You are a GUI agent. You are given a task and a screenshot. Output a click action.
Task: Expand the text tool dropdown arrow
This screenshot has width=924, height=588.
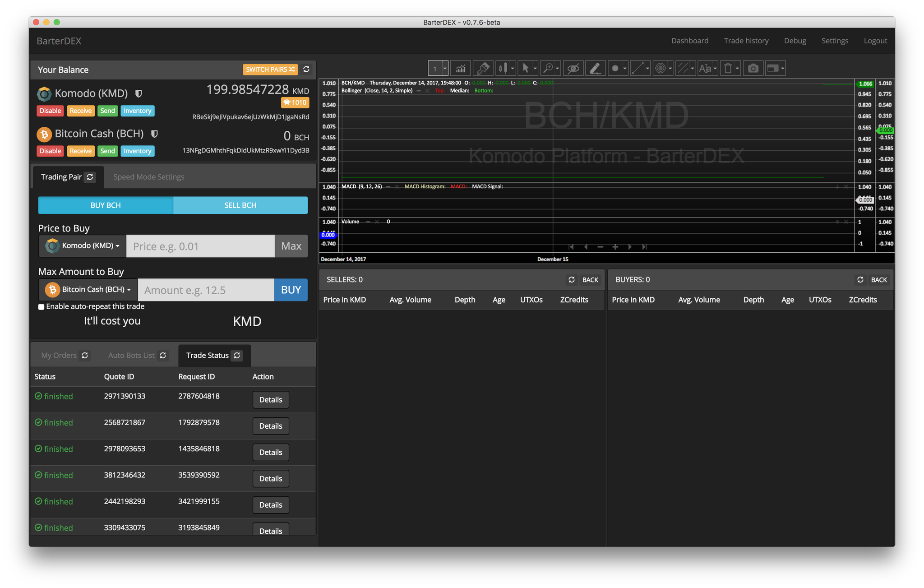tap(715, 69)
